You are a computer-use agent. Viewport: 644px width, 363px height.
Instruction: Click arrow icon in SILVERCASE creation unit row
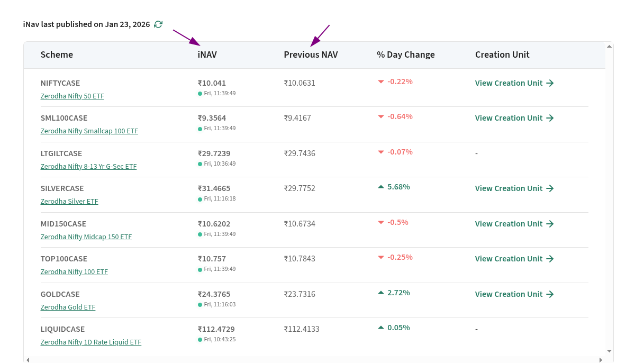[x=550, y=188]
